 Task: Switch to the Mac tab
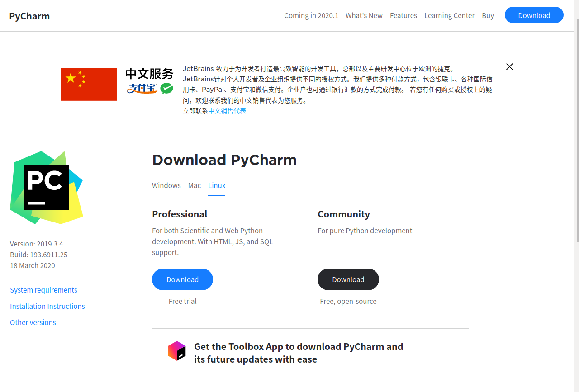click(195, 185)
